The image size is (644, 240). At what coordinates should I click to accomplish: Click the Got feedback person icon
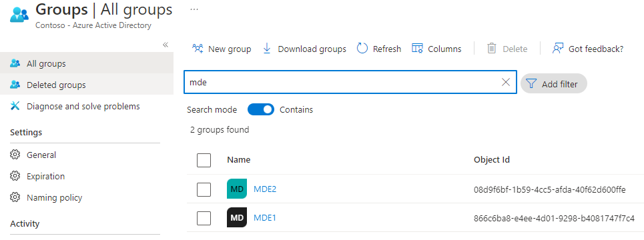[x=558, y=49]
